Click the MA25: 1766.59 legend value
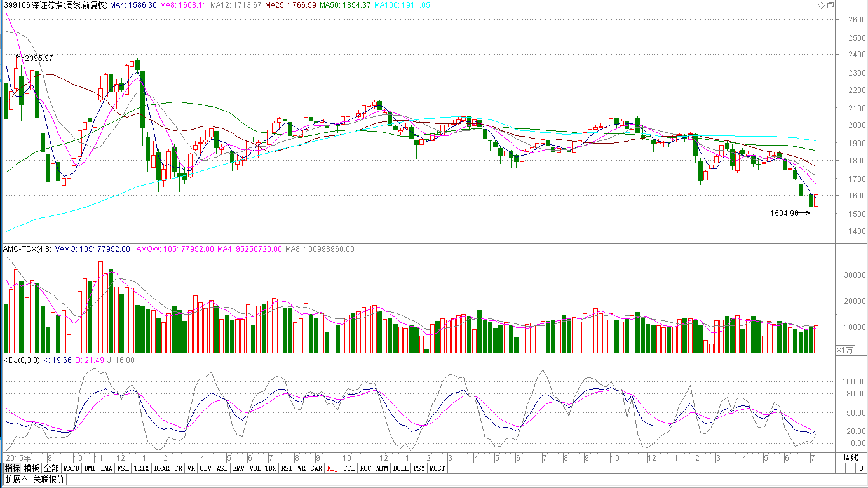Viewport: 868px width, 488px height. [x=290, y=5]
